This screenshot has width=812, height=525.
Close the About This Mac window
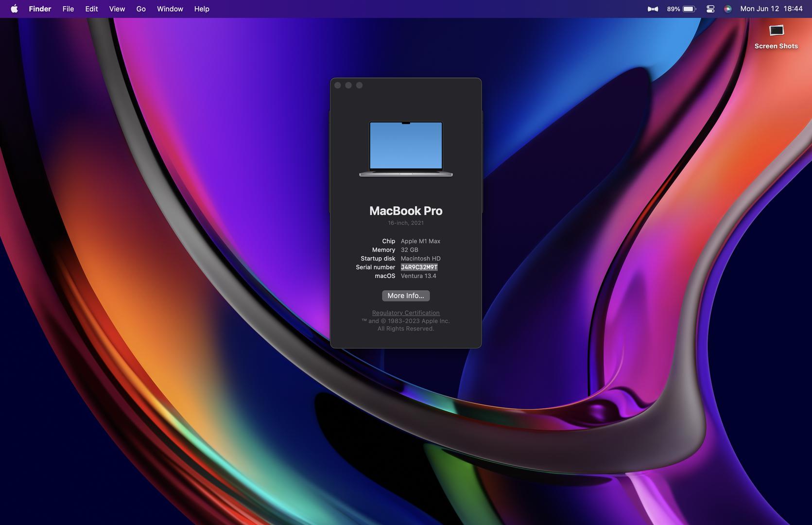coord(338,86)
